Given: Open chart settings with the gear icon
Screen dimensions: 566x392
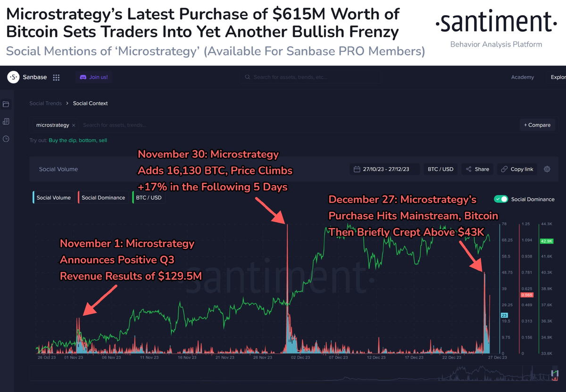Looking at the screenshot, I should point(546,169).
